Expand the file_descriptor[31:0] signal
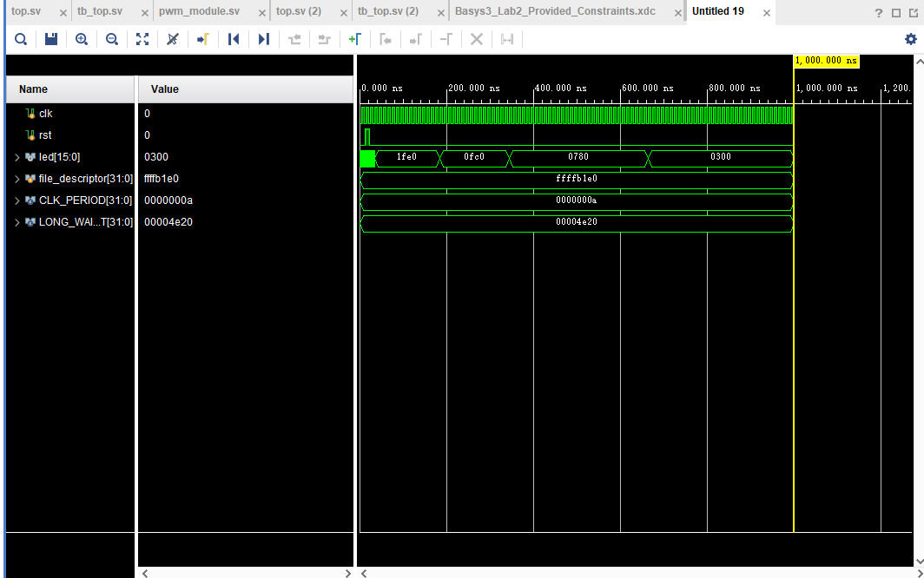The height and width of the screenshot is (578, 924). [x=16, y=179]
